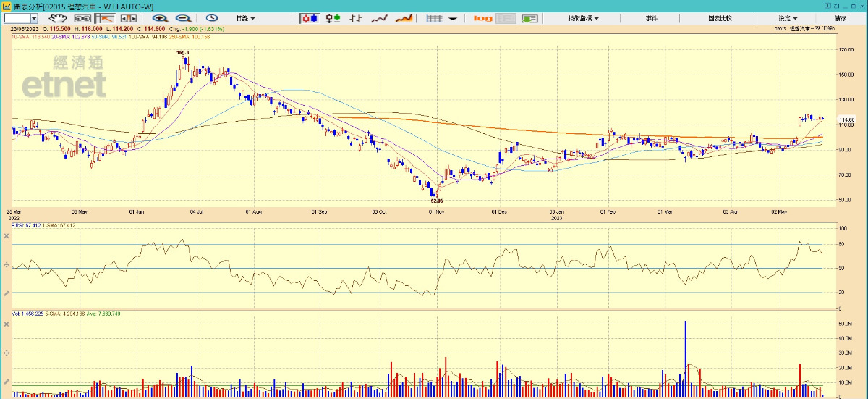Open the stock code combo box arrow
The height and width of the screenshot is (399, 868).
coord(34,18)
